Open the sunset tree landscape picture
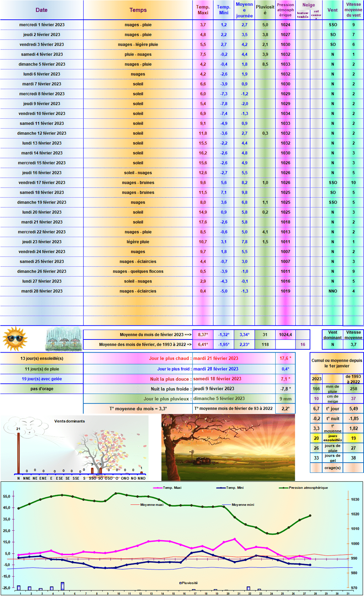364x597 pixels. click(x=228, y=447)
